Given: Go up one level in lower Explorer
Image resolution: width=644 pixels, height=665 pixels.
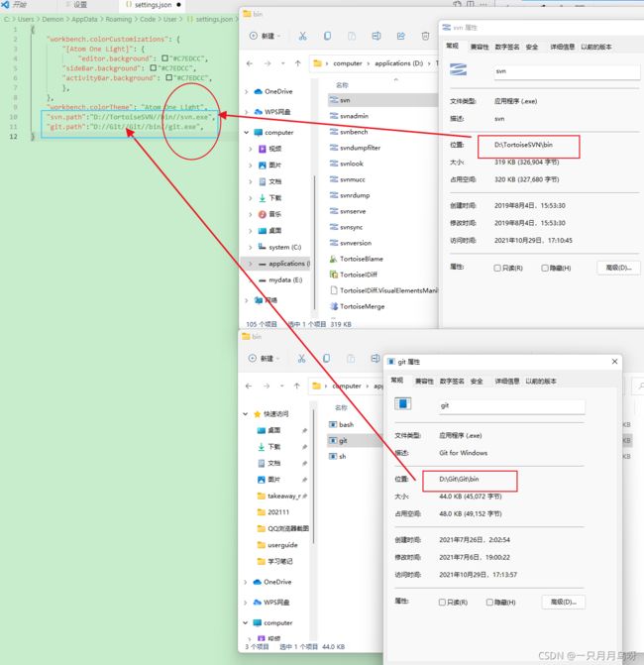Looking at the screenshot, I should [297, 386].
